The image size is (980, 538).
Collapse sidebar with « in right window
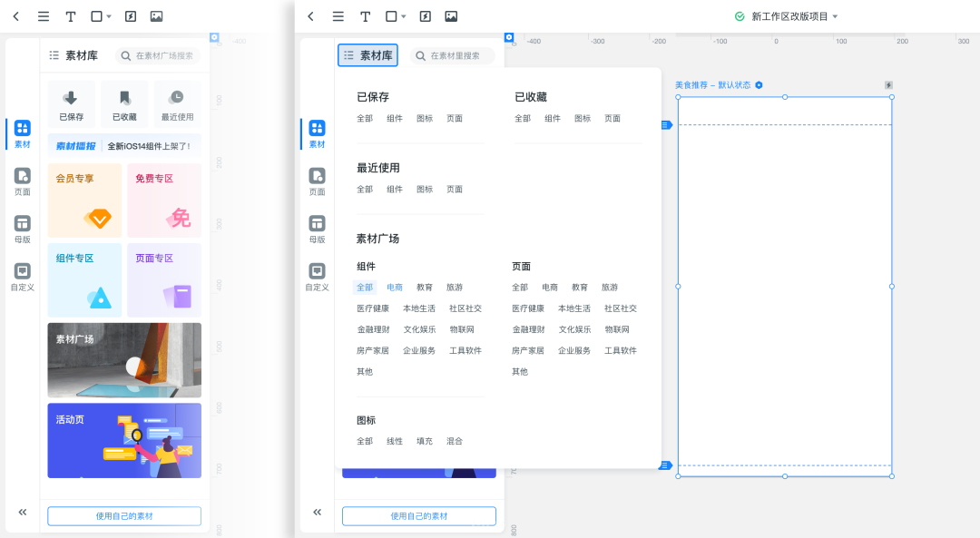click(317, 513)
